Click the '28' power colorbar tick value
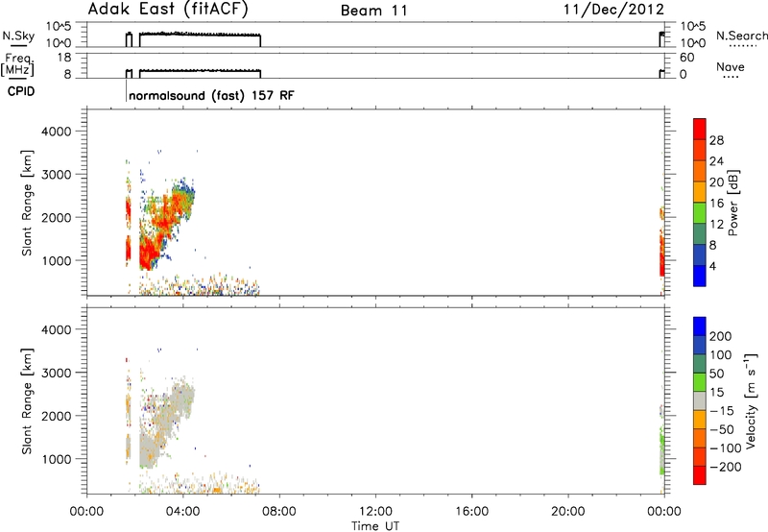The width and height of the screenshot is (768, 532). coord(716,140)
